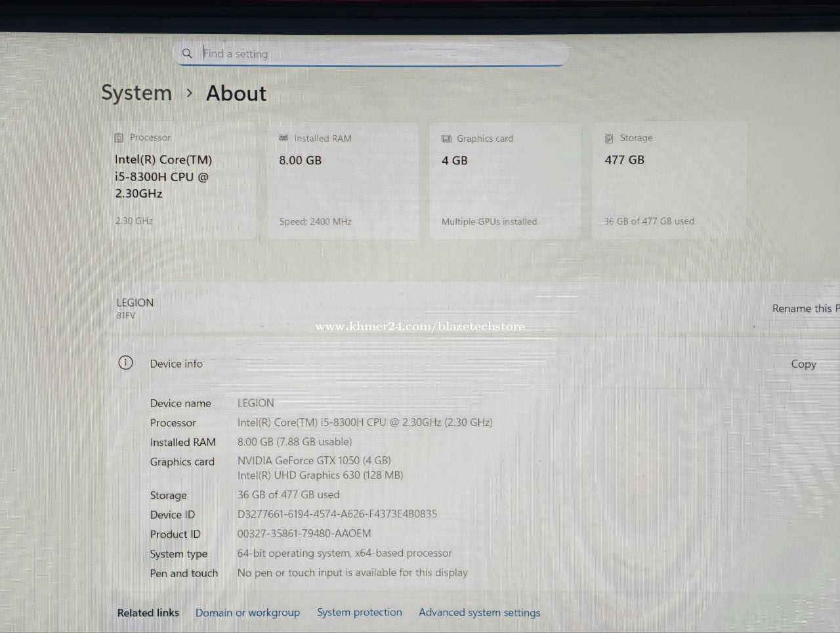The height and width of the screenshot is (633, 840).
Task: Go back to System in the breadcrumb
Action: (x=136, y=93)
